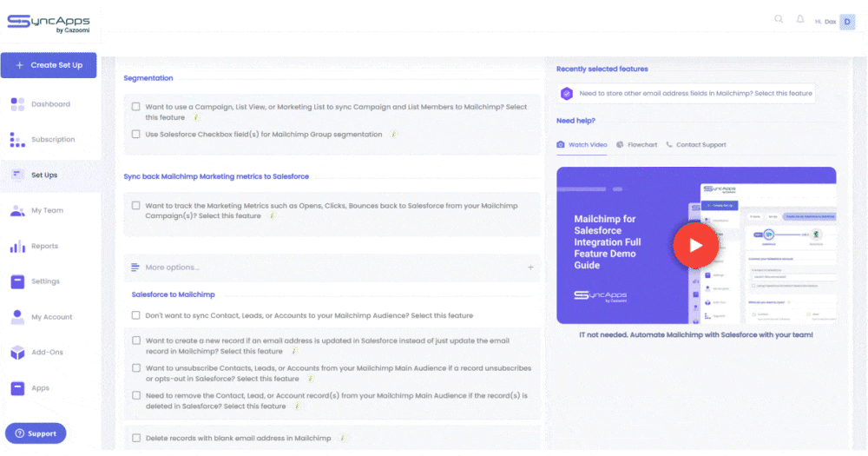Image resolution: width=868 pixels, height=456 pixels.
Task: Open the Settings menu item
Action: point(45,281)
